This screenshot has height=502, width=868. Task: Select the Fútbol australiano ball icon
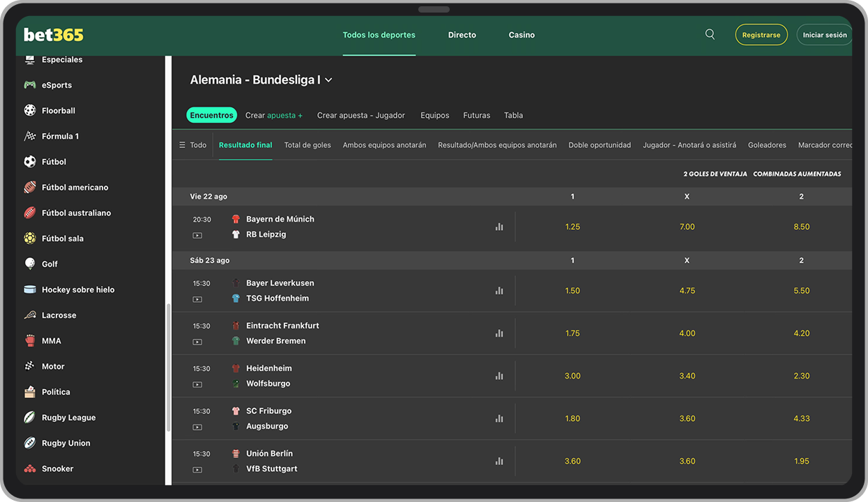(x=30, y=213)
